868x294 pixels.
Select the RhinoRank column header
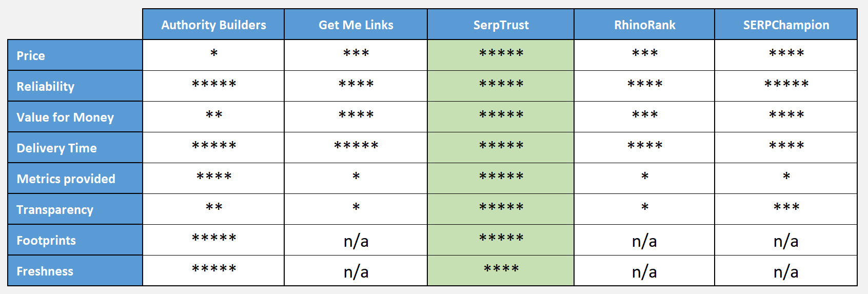(x=644, y=25)
